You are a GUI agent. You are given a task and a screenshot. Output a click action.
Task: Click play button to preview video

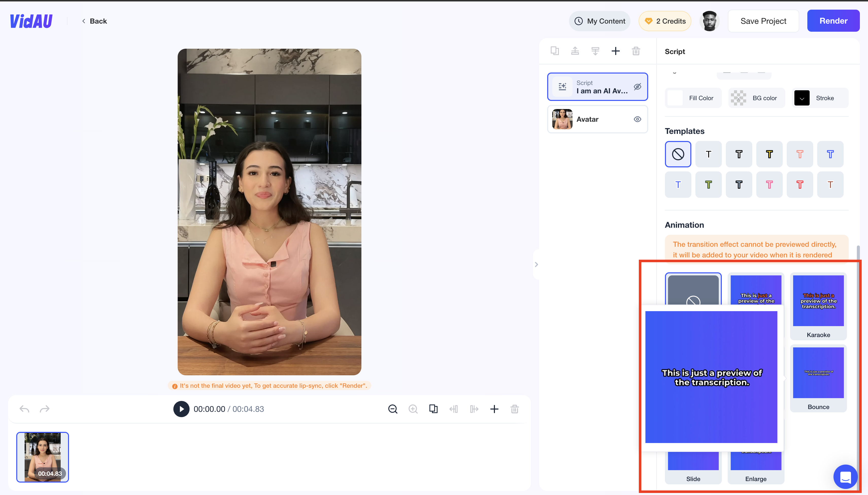[181, 409]
